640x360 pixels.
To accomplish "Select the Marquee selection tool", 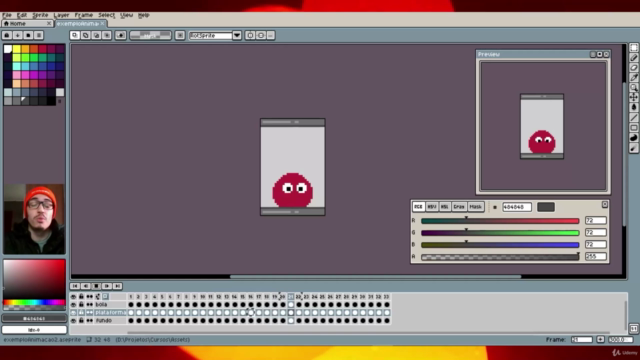I will 633,48.
